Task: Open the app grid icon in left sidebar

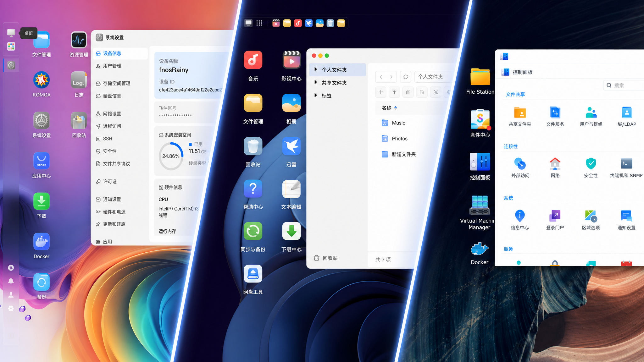Action: coord(11,47)
